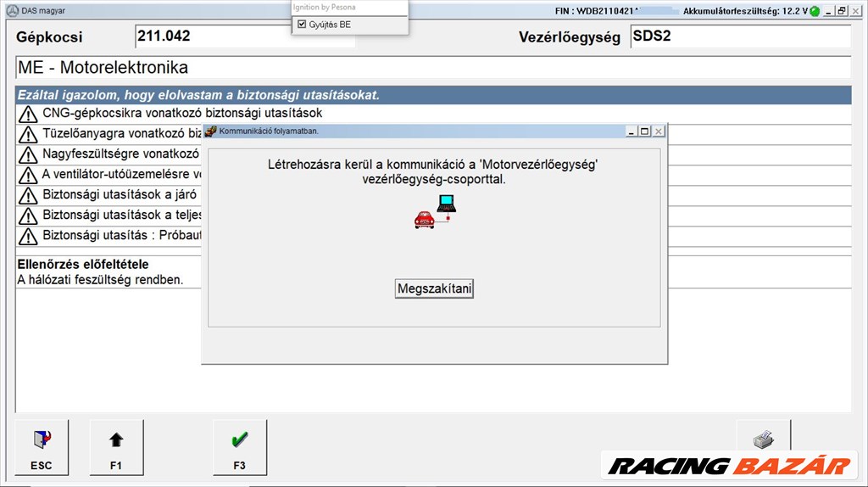Click the 'ME - Motorelektronika' title field

pyautogui.click(x=433, y=68)
